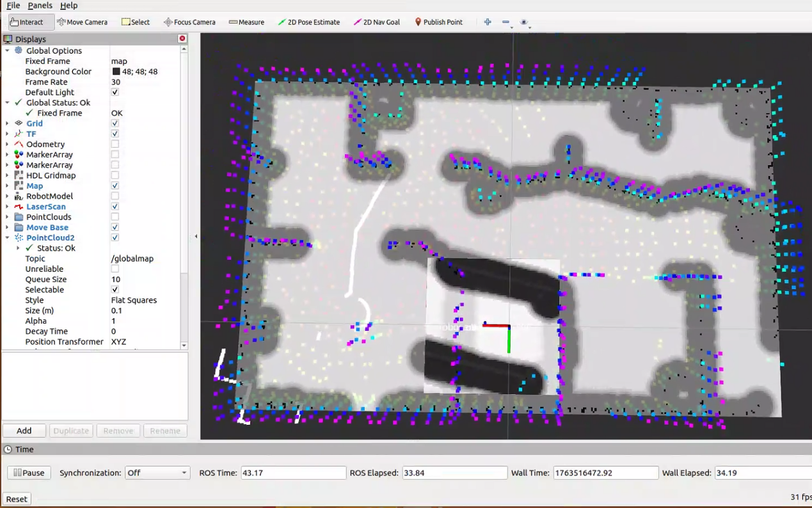Expand the Map display tree item

pos(7,186)
